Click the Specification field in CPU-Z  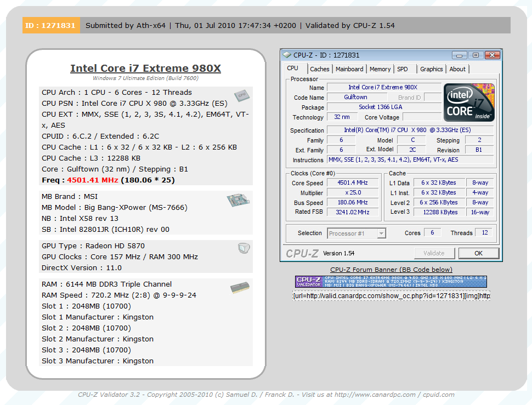(410, 130)
